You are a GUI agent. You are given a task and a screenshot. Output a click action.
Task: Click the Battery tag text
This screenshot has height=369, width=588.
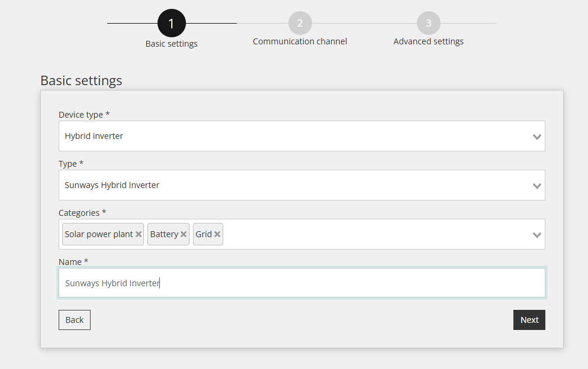[164, 234]
